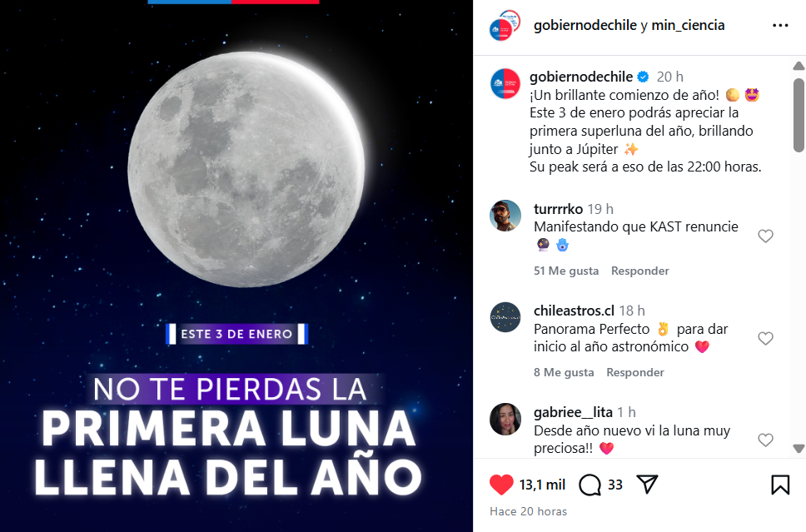This screenshot has width=806, height=532.
Task: View the 51 likes on turrrrko's comment
Action: tap(566, 271)
